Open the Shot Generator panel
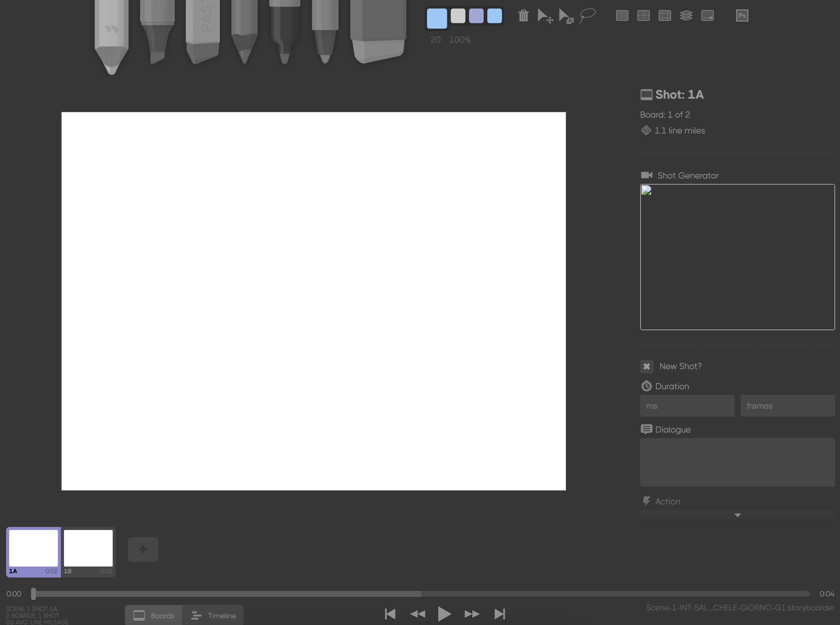 [x=687, y=175]
